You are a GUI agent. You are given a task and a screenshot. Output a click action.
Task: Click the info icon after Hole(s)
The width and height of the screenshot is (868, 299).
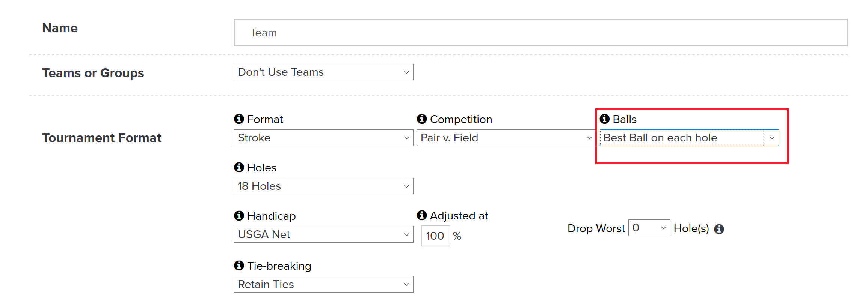pyautogui.click(x=719, y=229)
